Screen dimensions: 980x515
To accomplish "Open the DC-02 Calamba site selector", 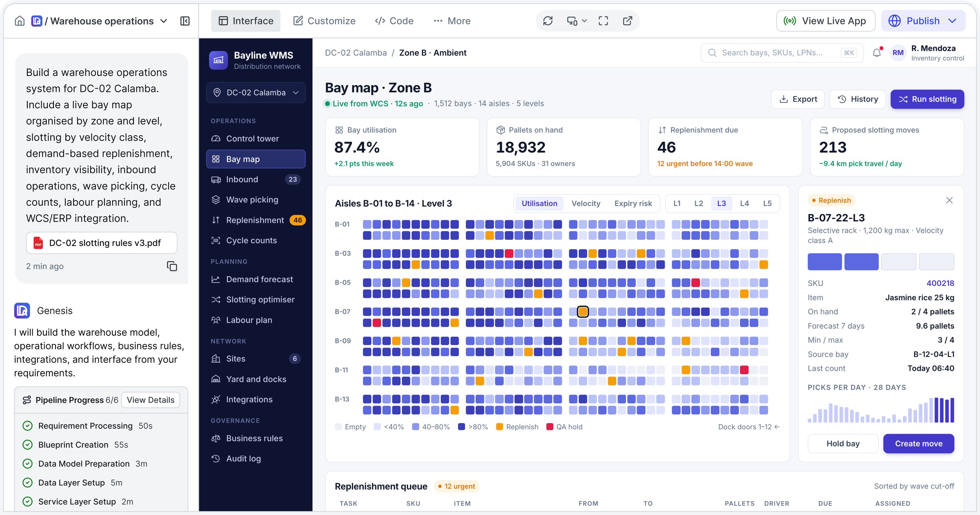I will tap(256, 93).
